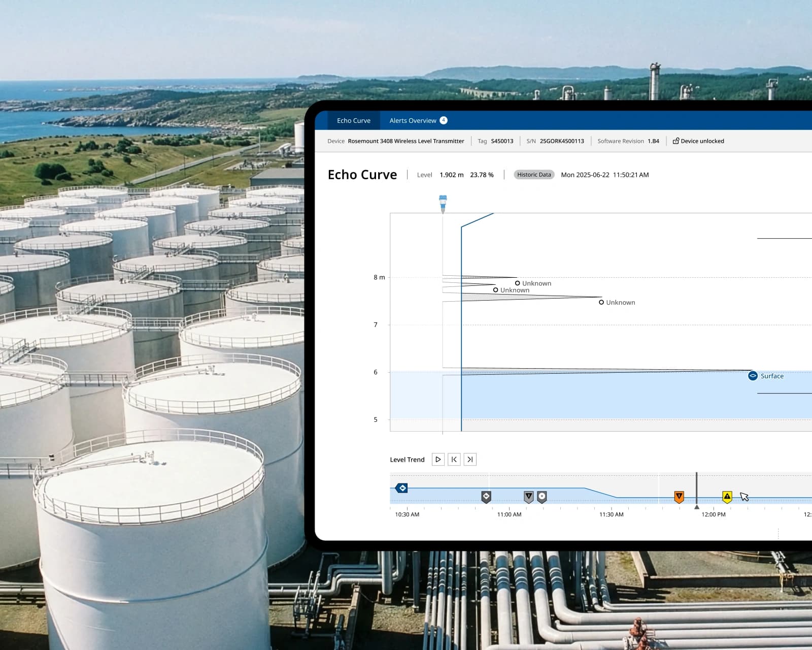Select the dark gray diamond event marker
Image resolution: width=812 pixels, height=650 pixels.
pyautogui.click(x=486, y=497)
